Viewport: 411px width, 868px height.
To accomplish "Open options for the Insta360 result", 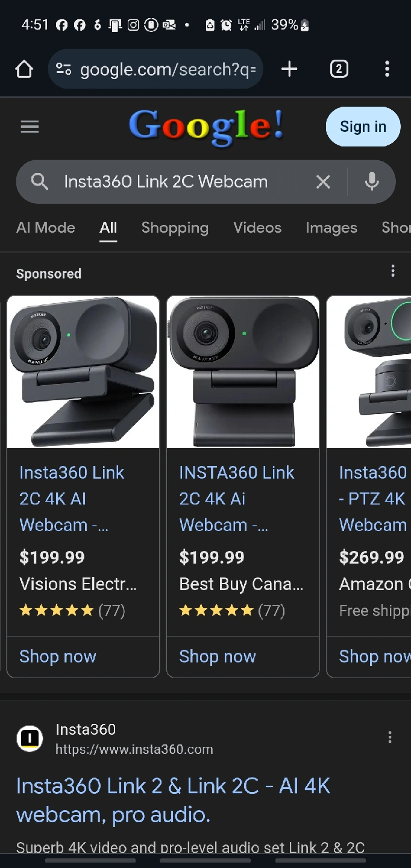I will tap(390, 737).
